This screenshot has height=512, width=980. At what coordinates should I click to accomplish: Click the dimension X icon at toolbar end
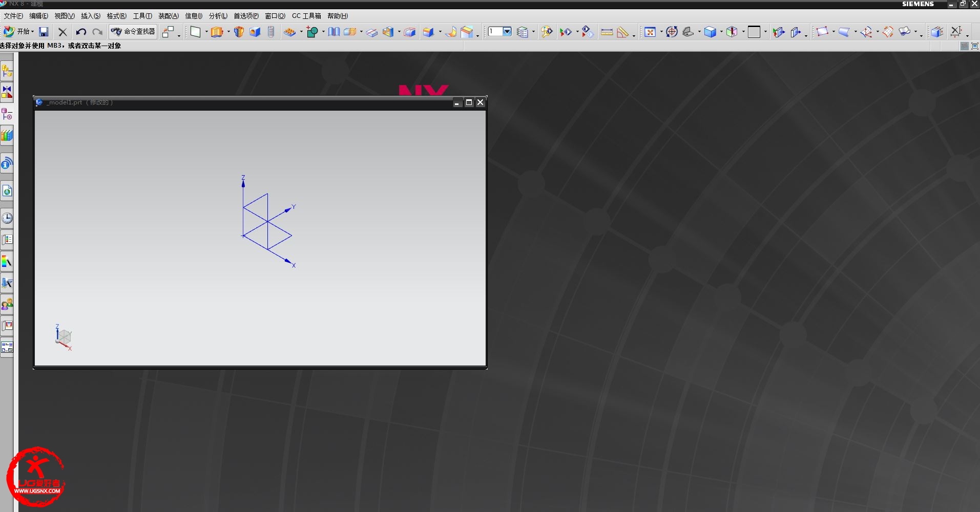(956, 32)
